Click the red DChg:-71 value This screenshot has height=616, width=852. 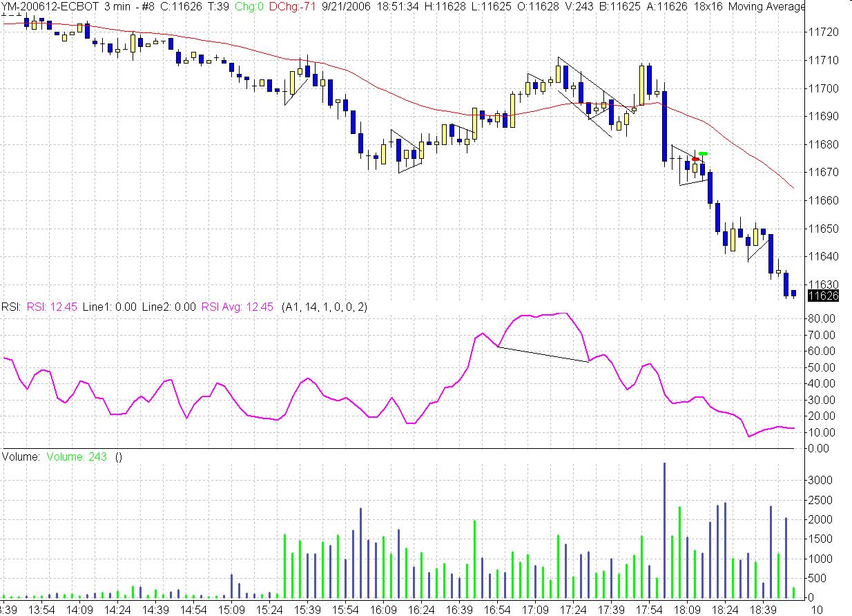coord(291,6)
